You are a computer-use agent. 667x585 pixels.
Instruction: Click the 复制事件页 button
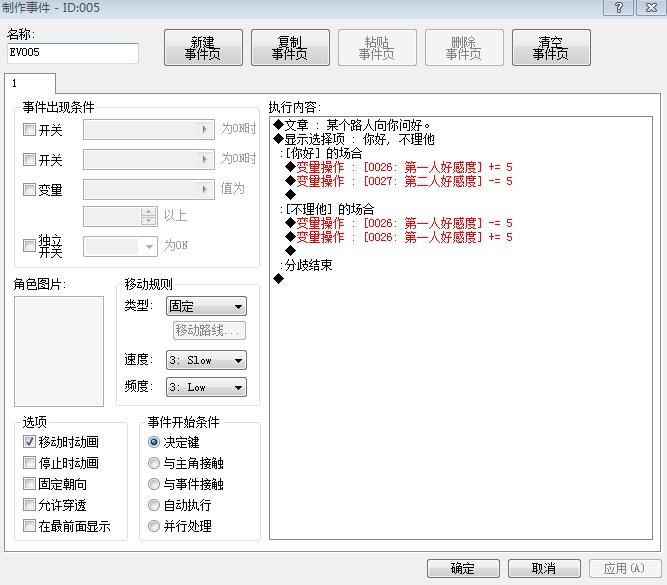pos(290,48)
